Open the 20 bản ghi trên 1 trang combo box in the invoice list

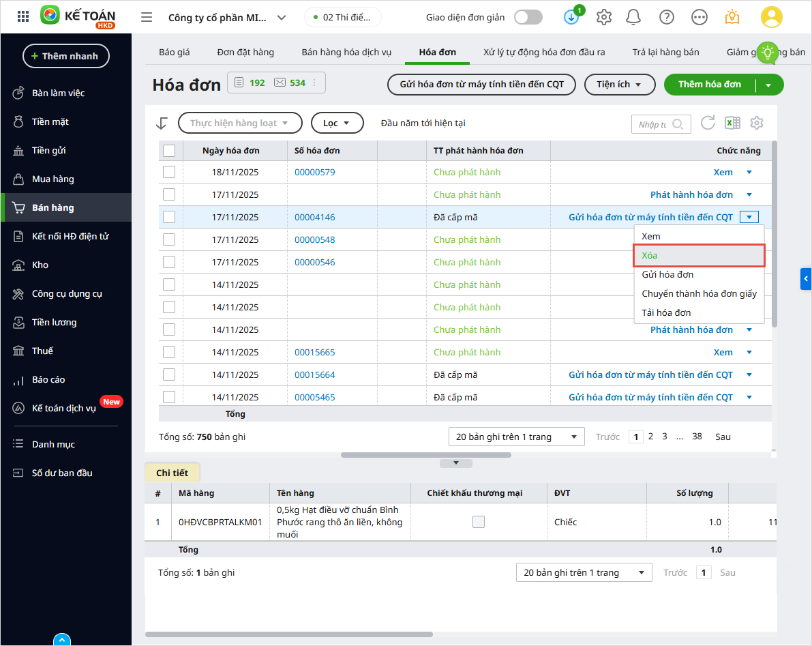[x=516, y=437]
